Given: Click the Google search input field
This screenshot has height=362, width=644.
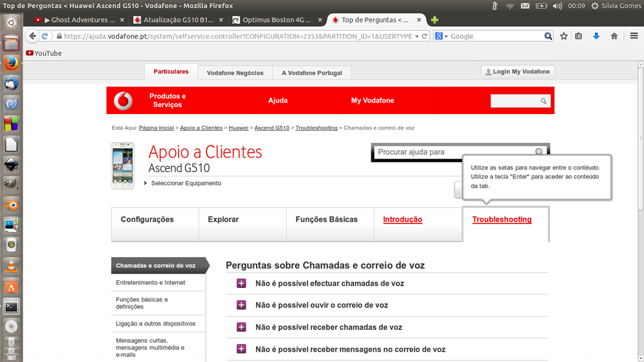Looking at the screenshot, I should (x=496, y=36).
